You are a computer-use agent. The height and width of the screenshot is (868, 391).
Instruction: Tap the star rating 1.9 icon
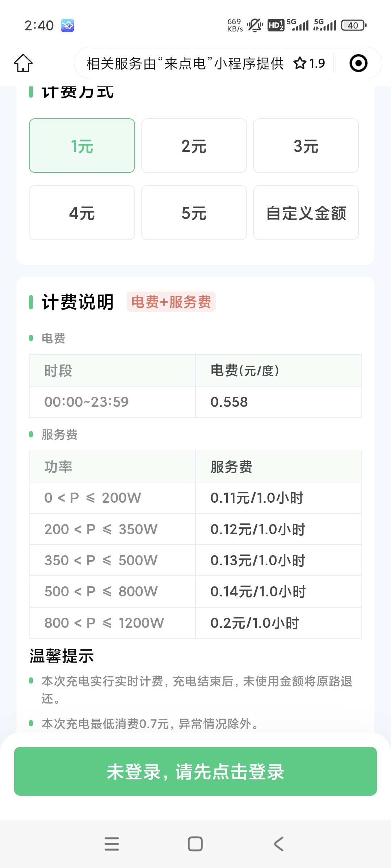pyautogui.click(x=309, y=63)
